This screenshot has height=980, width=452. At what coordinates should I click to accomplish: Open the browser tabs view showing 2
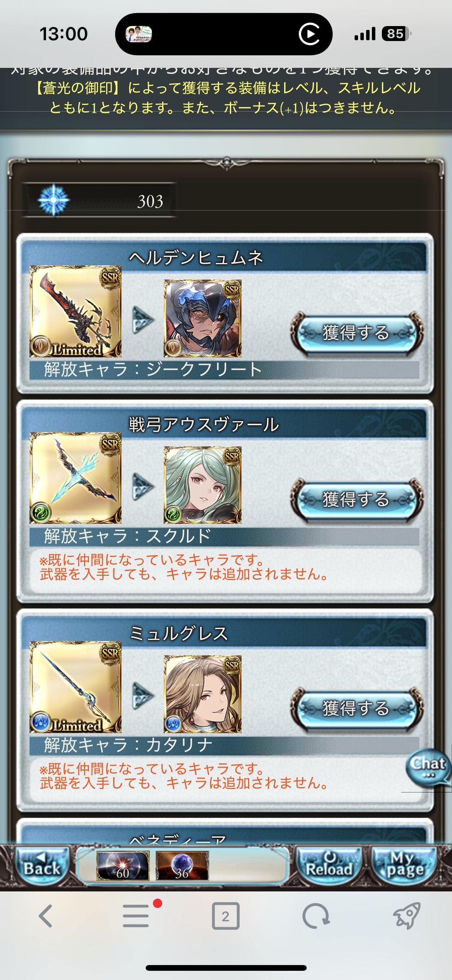coord(225,916)
